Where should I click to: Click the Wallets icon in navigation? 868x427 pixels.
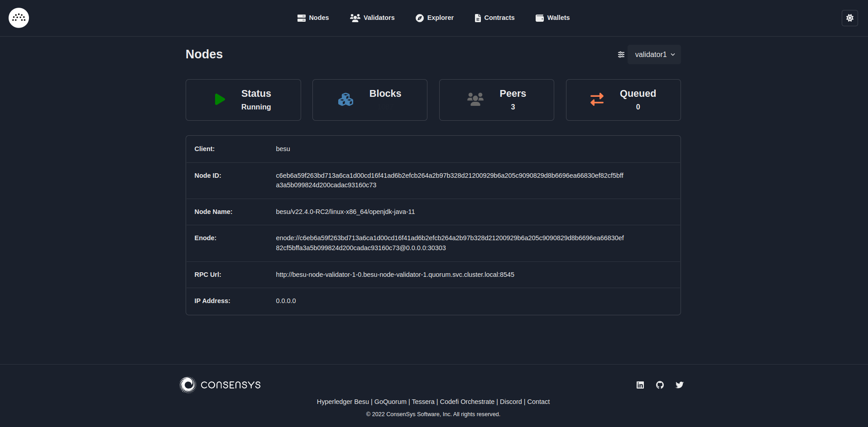click(x=539, y=18)
